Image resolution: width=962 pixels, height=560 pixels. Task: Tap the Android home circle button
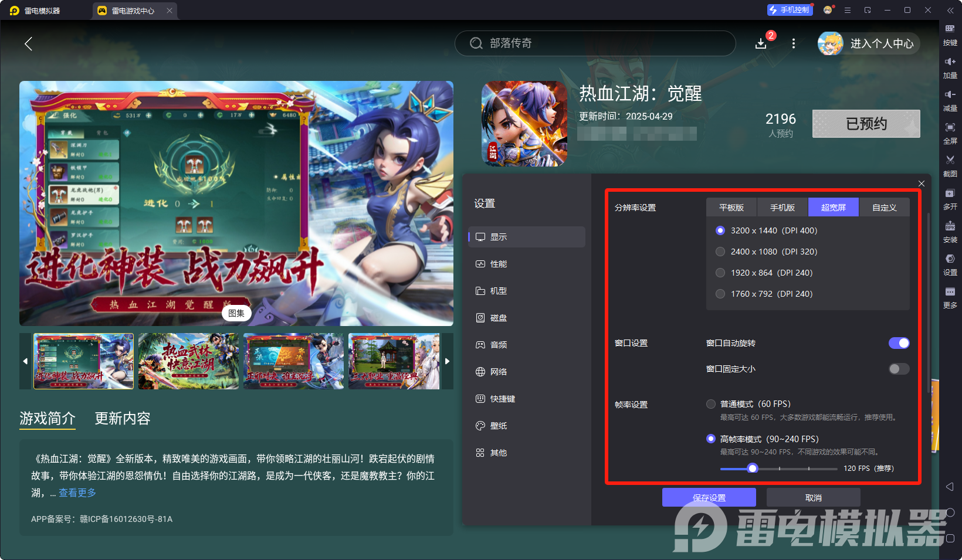pyautogui.click(x=950, y=513)
